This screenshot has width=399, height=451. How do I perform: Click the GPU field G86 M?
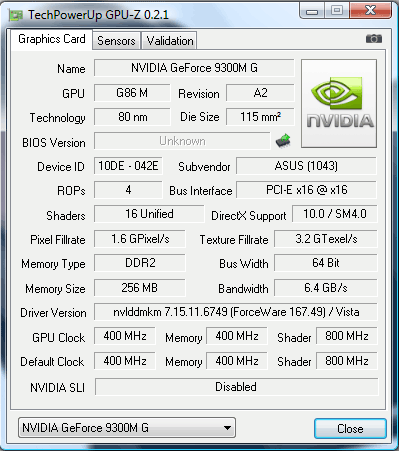(132, 93)
